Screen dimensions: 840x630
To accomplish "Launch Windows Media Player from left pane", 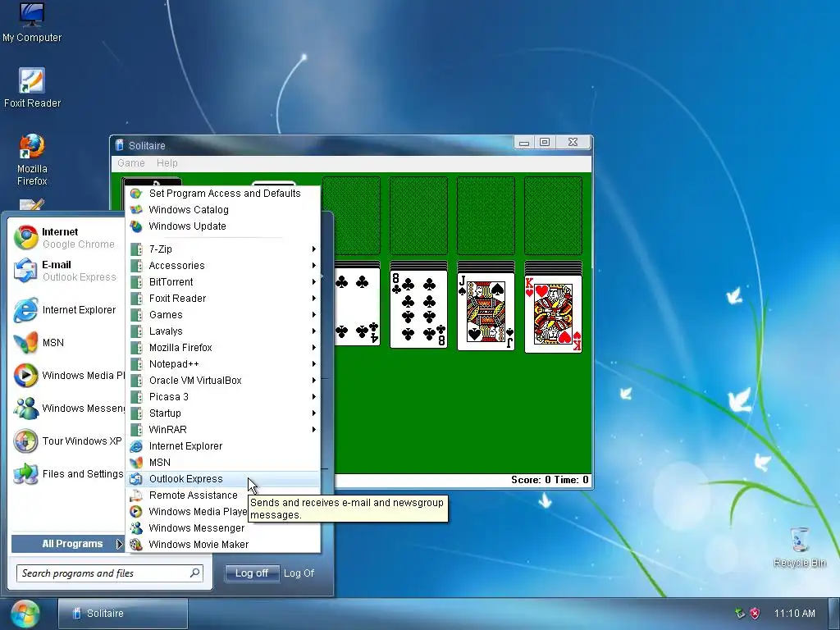I will point(67,376).
